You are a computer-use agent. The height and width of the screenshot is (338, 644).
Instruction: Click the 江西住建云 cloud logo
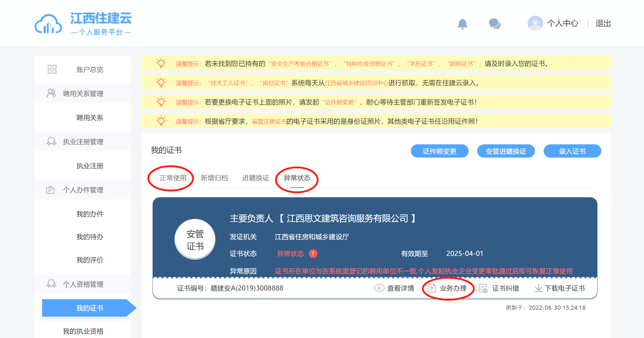click(x=48, y=24)
